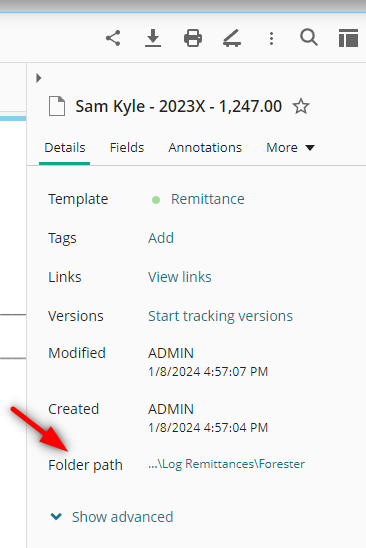The height and width of the screenshot is (548, 366).
Task: Click the share icon in toolbar
Action: (x=113, y=38)
